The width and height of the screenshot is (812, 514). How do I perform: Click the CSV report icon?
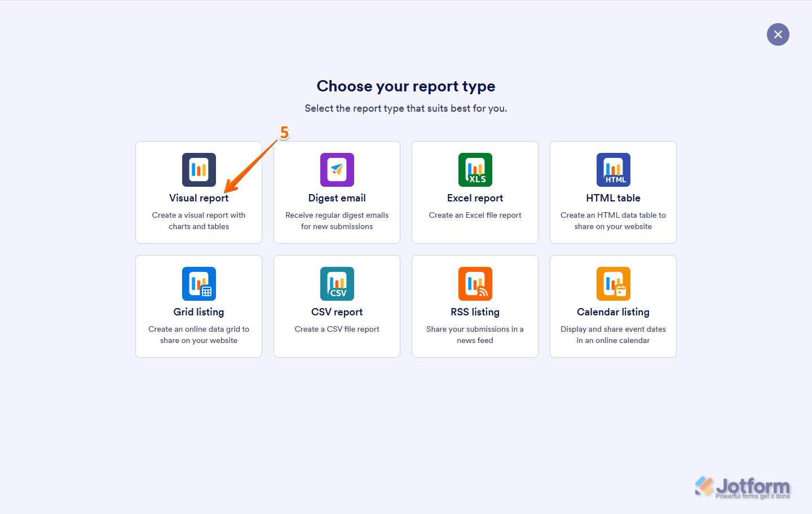(337, 284)
